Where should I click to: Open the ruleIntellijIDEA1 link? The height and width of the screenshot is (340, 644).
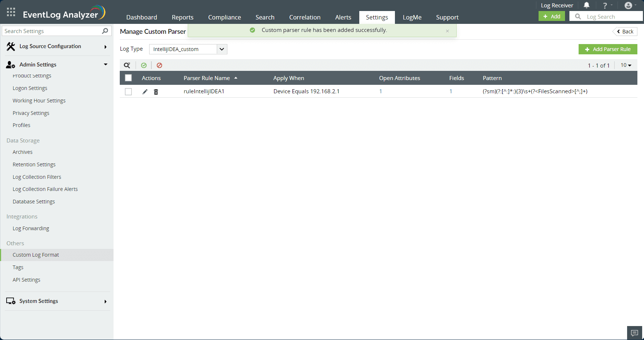[x=204, y=91]
